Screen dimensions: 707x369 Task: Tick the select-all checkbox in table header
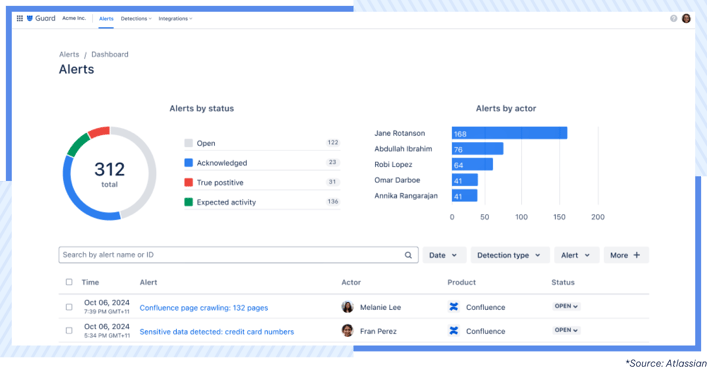[69, 282]
